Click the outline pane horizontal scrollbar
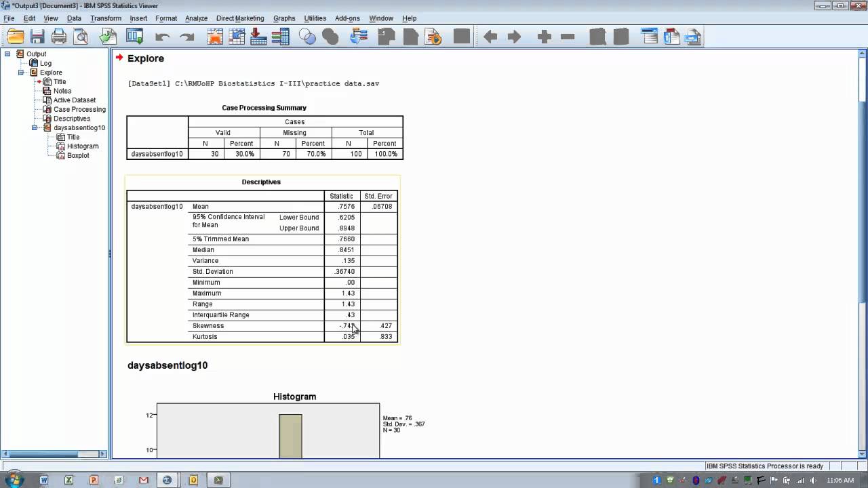868x488 pixels. pos(53,454)
